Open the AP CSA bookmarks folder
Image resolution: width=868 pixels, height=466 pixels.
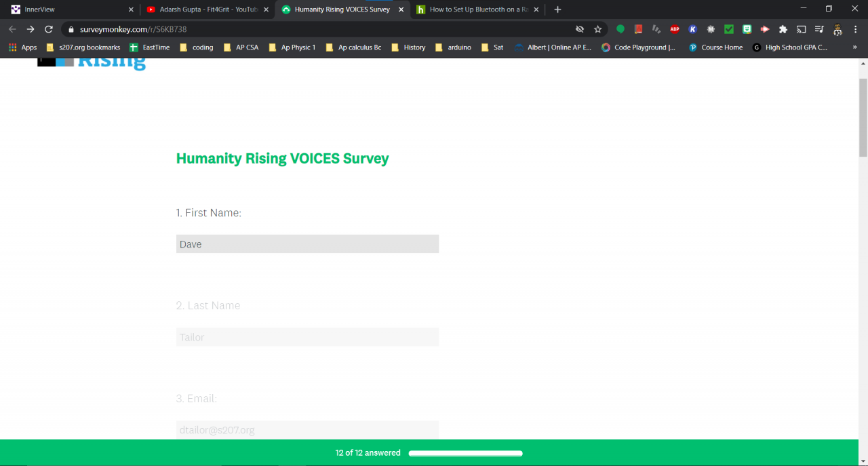[x=241, y=47]
